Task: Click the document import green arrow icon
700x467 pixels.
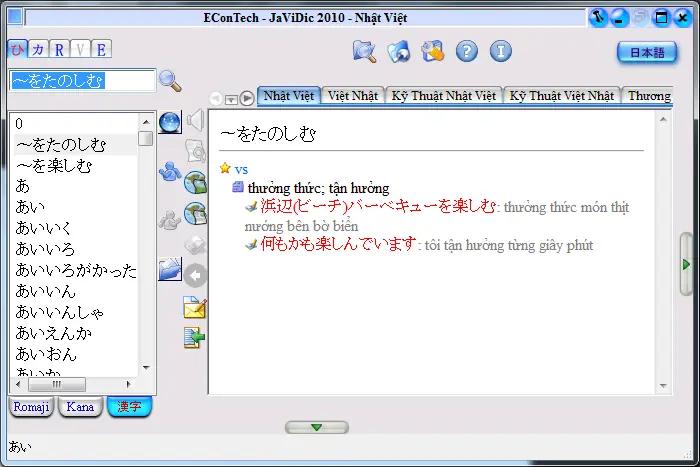Action: point(195,338)
